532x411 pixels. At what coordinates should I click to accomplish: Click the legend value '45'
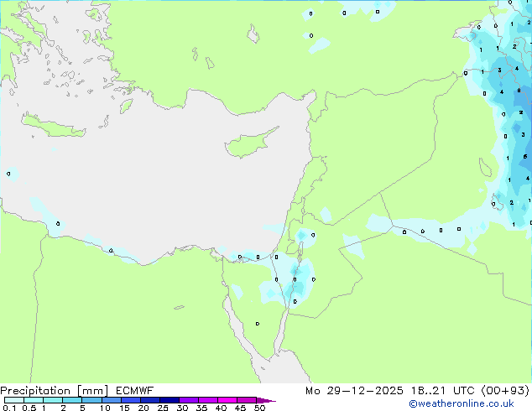[240, 408]
